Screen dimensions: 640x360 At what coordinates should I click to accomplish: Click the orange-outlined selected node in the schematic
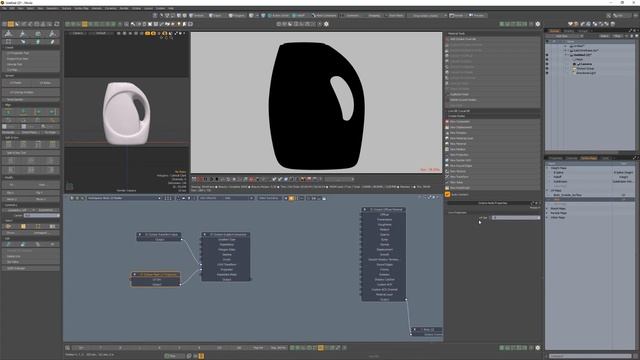coord(156,279)
